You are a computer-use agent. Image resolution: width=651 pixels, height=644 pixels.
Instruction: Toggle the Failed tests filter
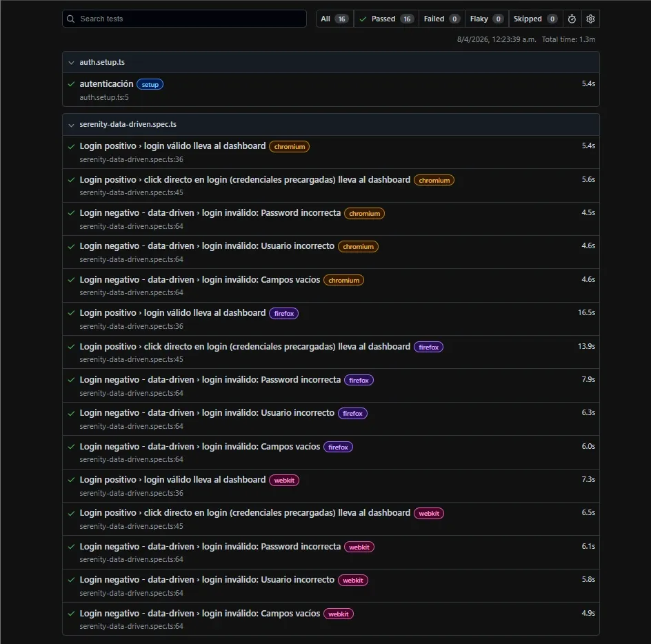(441, 19)
